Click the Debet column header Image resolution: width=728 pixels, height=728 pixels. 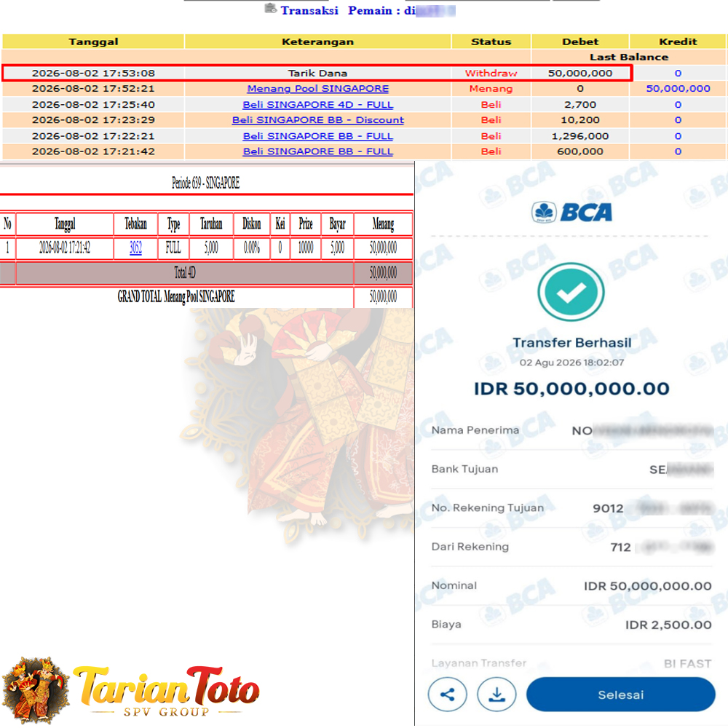(580, 41)
